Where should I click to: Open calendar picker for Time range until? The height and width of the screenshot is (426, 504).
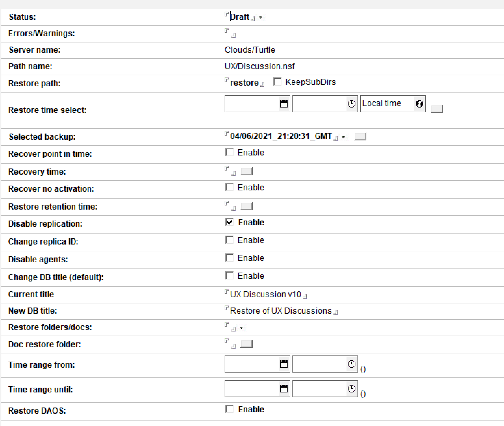click(x=283, y=389)
